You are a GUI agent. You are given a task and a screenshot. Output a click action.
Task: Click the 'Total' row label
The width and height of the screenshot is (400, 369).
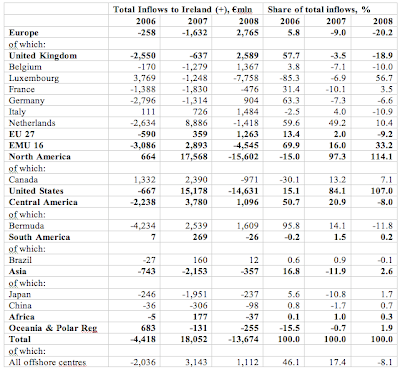(20, 339)
